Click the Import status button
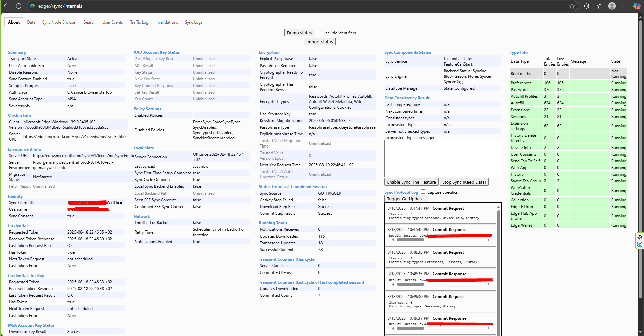The width and height of the screenshot is (644, 336). [x=319, y=42]
